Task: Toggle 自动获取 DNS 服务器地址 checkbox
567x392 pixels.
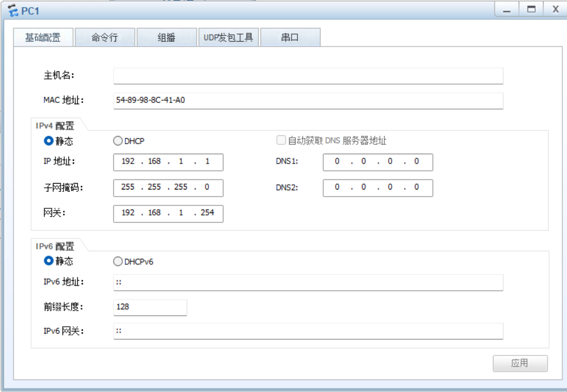Action: click(281, 140)
